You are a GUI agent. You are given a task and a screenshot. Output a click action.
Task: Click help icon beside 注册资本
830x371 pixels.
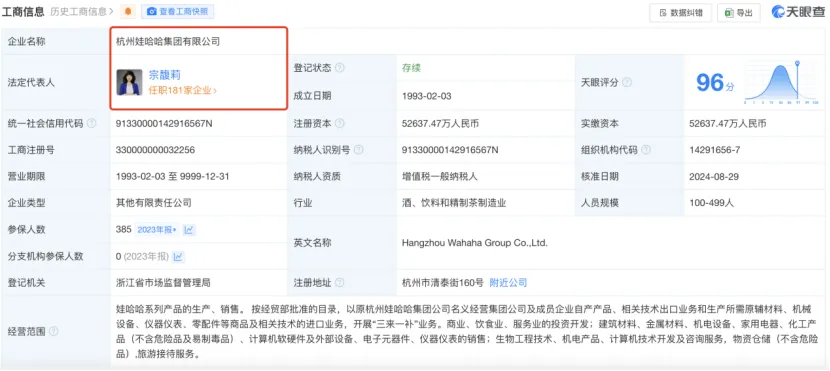click(x=340, y=123)
